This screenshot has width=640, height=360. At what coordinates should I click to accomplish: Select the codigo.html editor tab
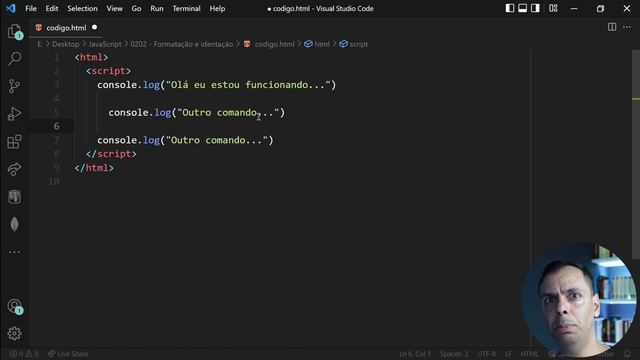click(x=66, y=28)
